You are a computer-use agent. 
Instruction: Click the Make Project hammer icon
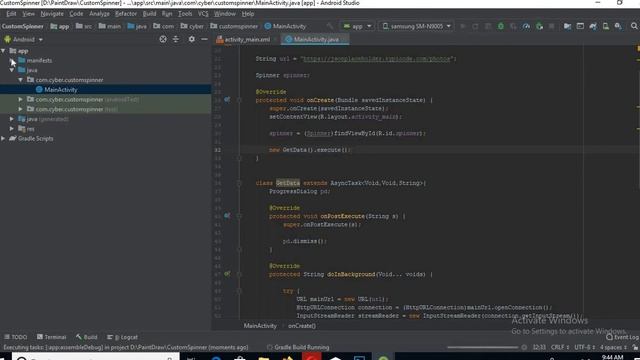click(x=329, y=26)
